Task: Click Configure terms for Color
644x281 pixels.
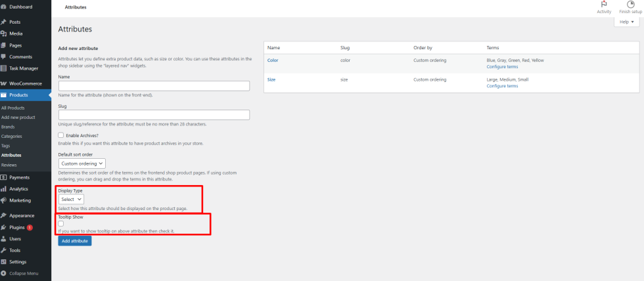Action: coord(502,66)
